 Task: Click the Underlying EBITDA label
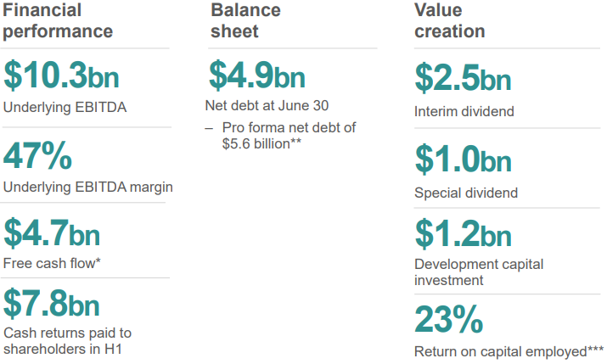tap(65, 108)
